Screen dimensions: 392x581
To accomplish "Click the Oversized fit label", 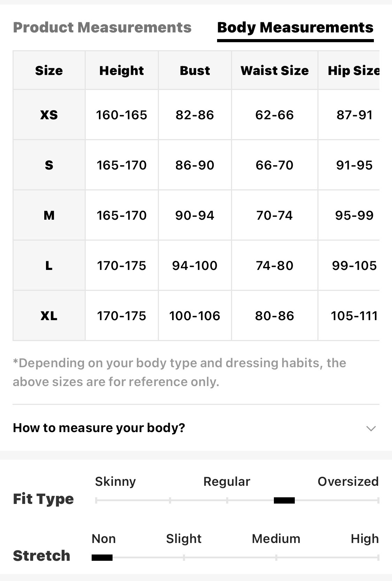I will point(348,481).
